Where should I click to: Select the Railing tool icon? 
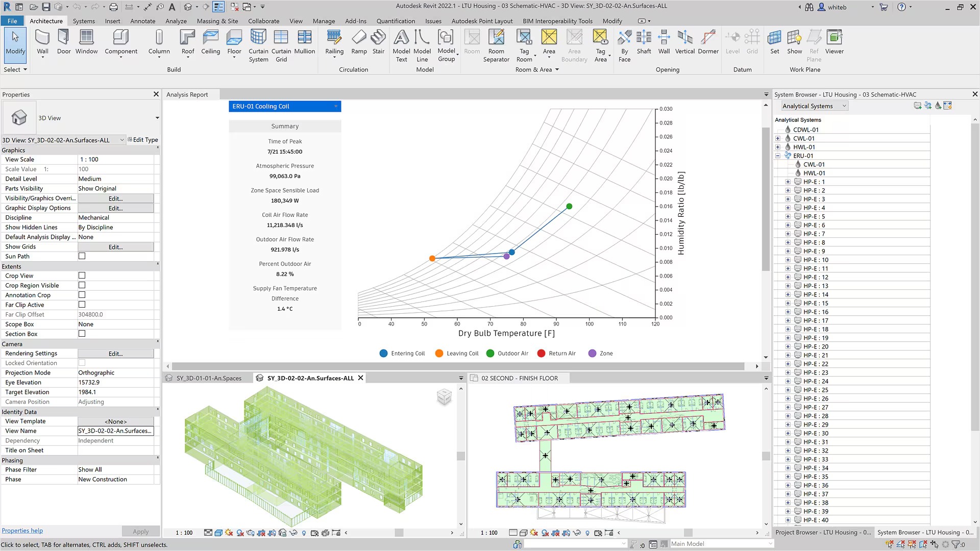[x=334, y=38]
